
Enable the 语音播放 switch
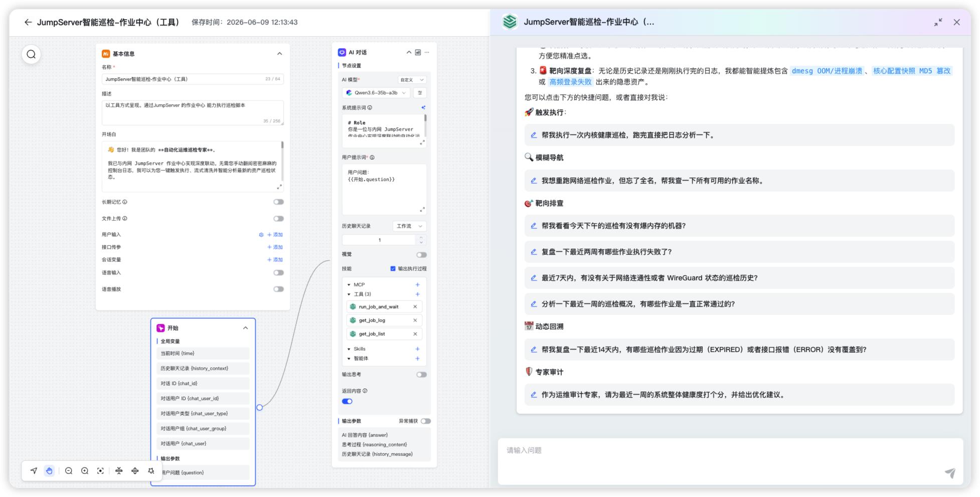pyautogui.click(x=278, y=289)
